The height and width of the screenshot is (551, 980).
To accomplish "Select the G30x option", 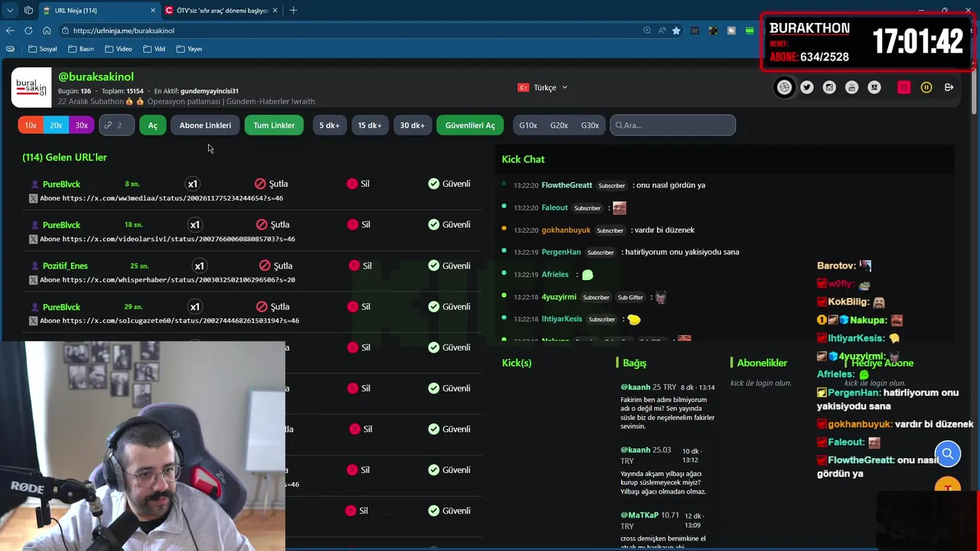I will pos(590,125).
